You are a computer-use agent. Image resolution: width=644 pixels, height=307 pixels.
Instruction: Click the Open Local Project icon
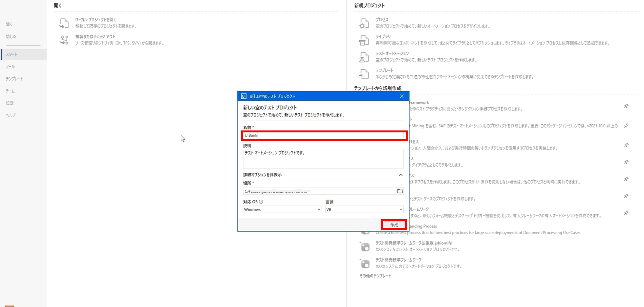64,23
